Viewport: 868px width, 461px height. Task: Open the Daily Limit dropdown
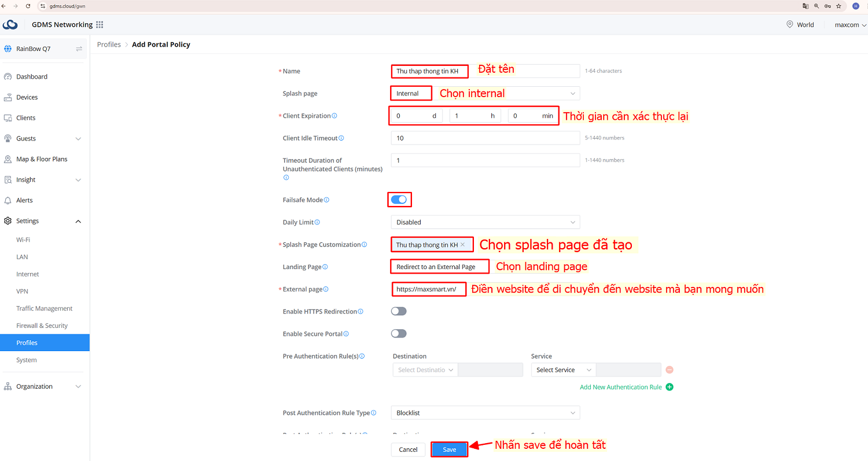[485, 222]
